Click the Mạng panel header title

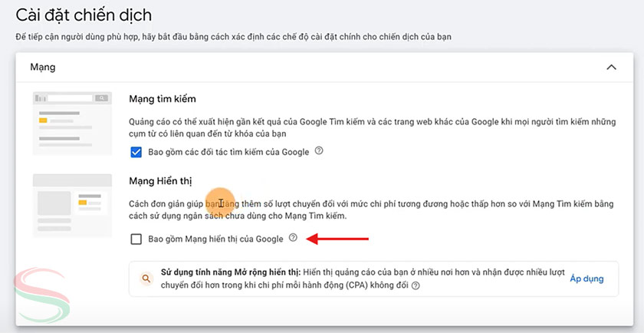coord(42,68)
